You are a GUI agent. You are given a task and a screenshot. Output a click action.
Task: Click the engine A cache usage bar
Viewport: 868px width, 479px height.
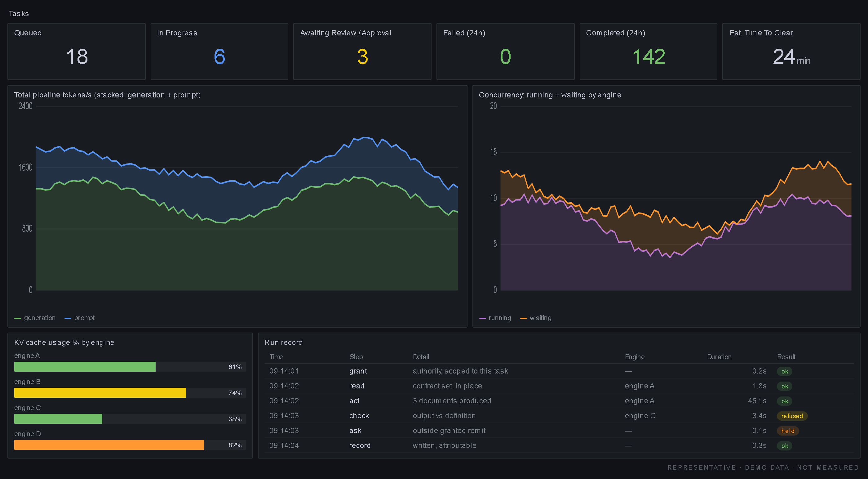tap(130, 367)
